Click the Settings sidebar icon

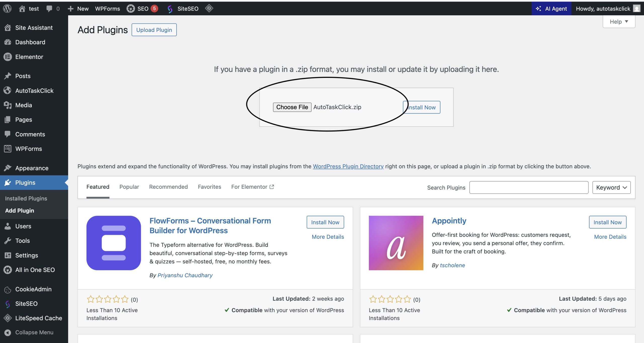[x=8, y=255]
